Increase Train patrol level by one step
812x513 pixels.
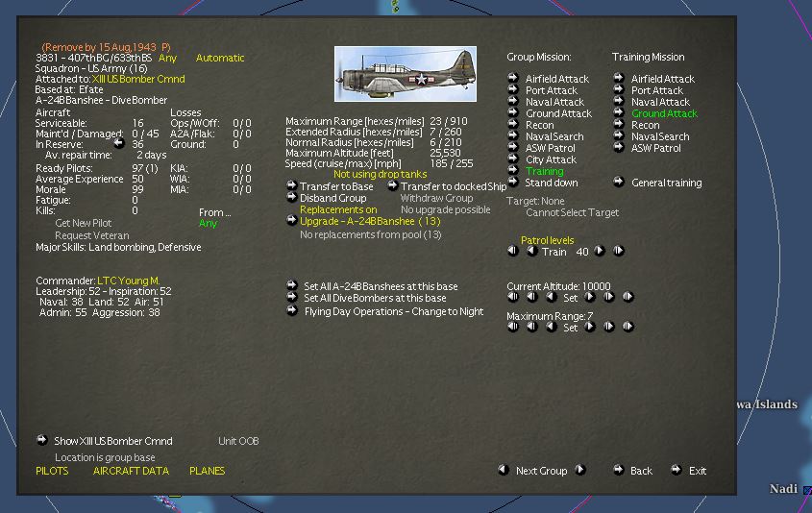[x=600, y=251]
